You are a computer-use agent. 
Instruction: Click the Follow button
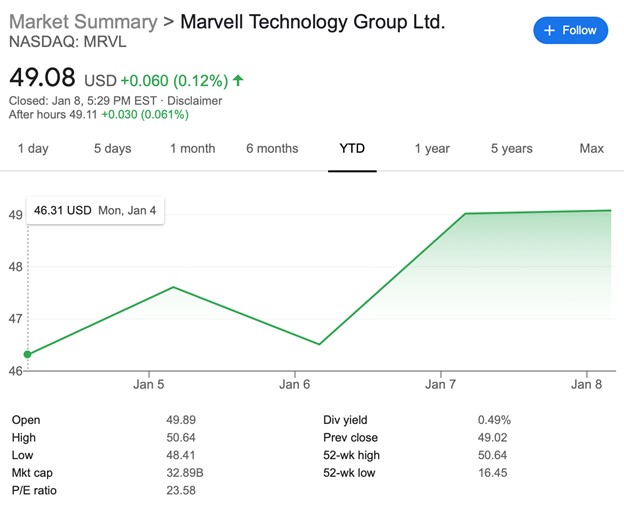click(570, 30)
